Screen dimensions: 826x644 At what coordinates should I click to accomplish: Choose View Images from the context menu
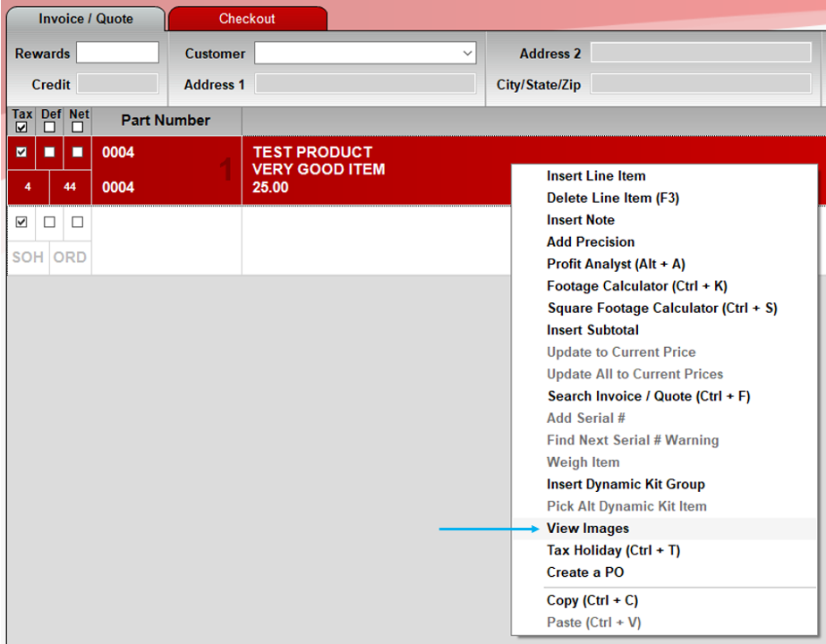point(588,529)
